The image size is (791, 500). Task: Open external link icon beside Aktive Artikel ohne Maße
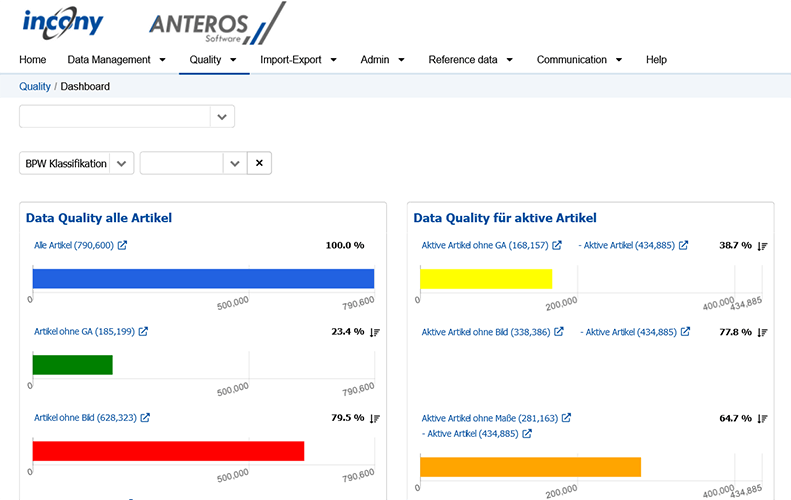(567, 418)
